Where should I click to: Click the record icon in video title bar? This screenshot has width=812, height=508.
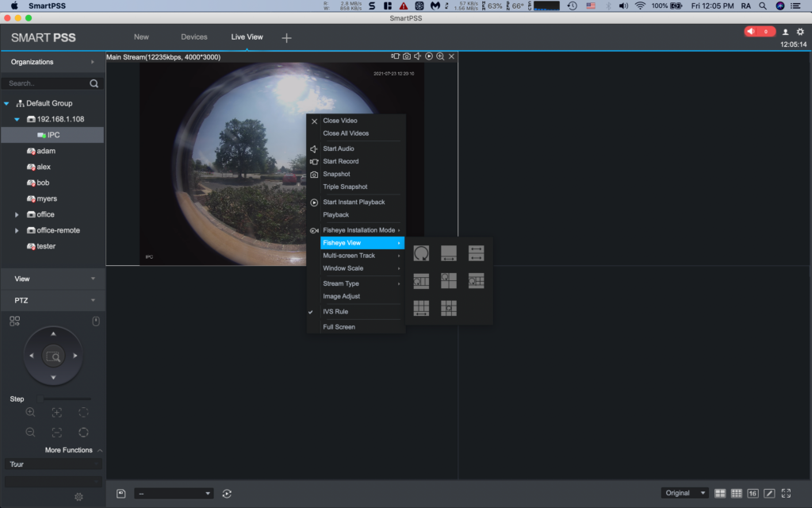[395, 56]
